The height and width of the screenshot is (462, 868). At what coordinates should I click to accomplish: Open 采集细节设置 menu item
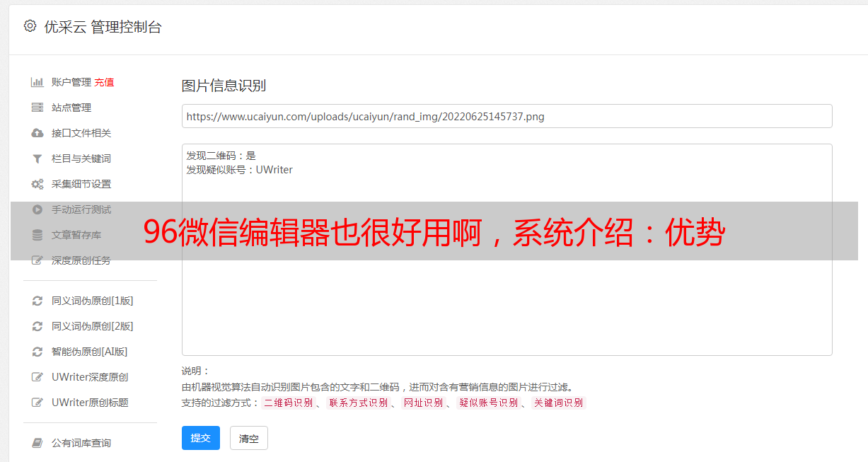tap(81, 184)
